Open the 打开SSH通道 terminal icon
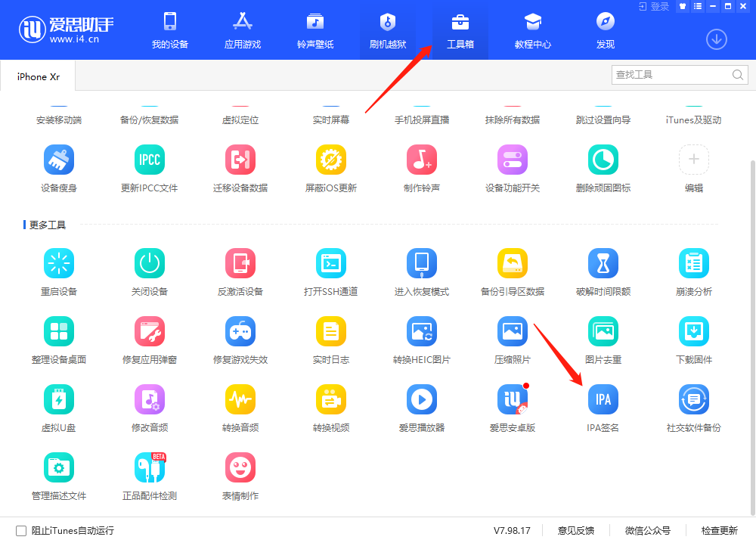756x543 pixels. click(x=331, y=263)
